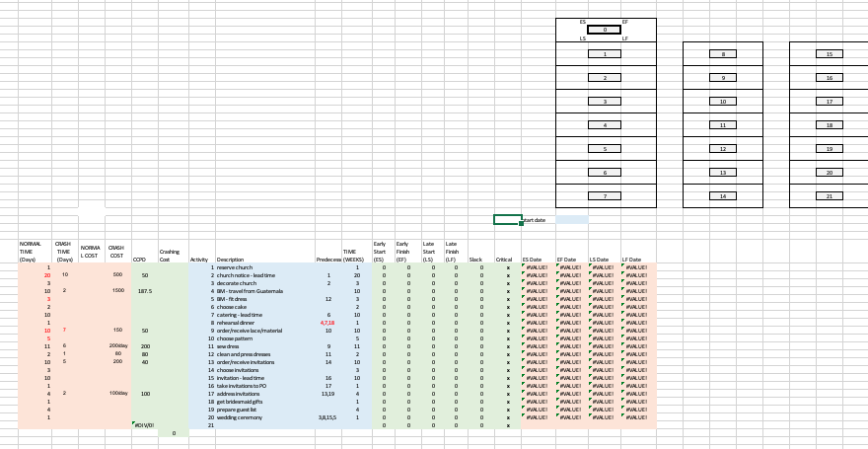
Task: Click diagram node box labeled 11
Action: point(723,125)
